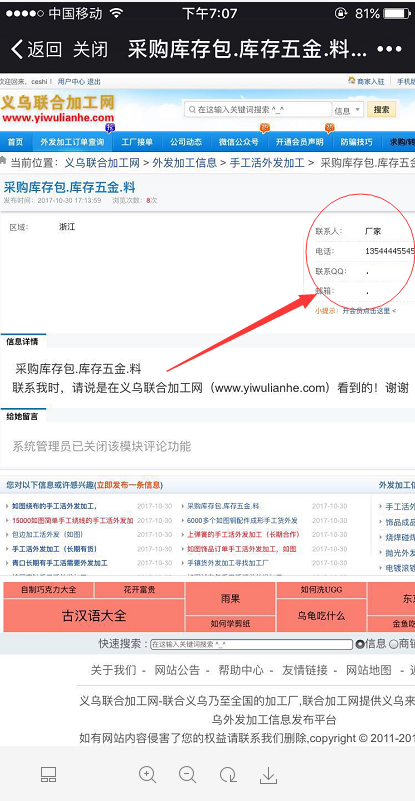Viewport: 415px width, 801px height.
Task: Click the 自制巧克力大全 ad tile
Action: (49, 590)
